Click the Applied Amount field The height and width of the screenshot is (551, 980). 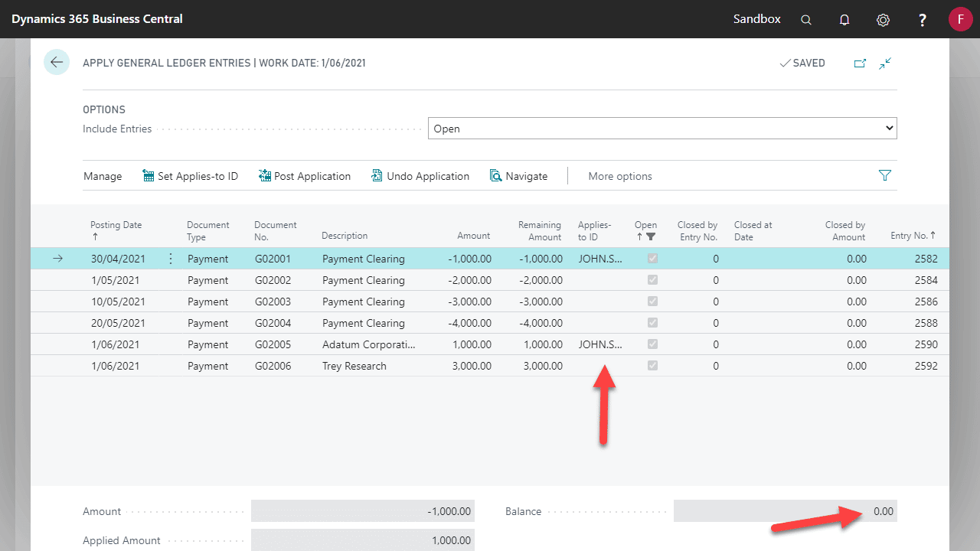coord(363,540)
